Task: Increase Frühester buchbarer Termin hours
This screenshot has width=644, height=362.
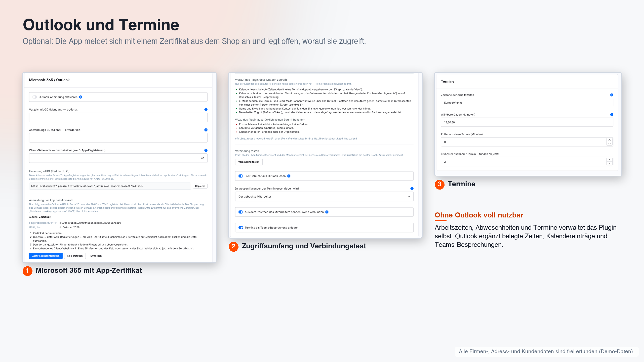Action: pyautogui.click(x=610, y=160)
